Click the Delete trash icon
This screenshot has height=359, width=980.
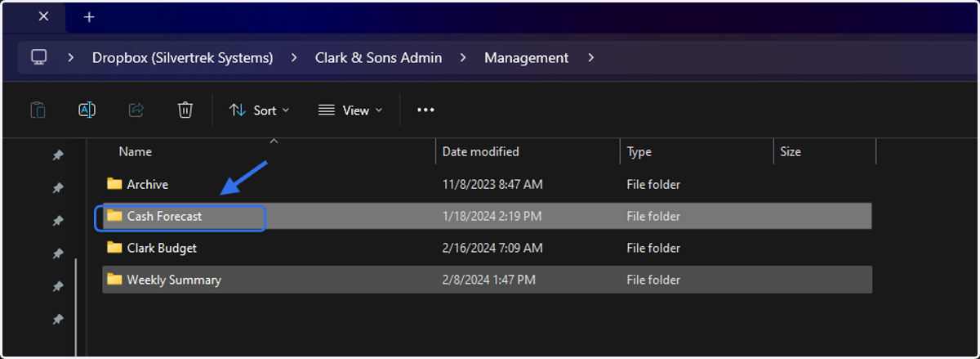[x=185, y=110]
